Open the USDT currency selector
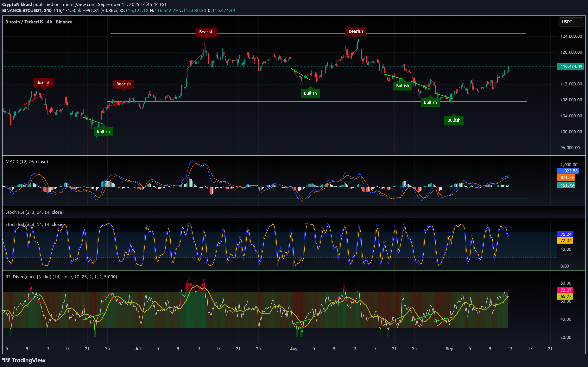The image size is (588, 367). (571, 22)
